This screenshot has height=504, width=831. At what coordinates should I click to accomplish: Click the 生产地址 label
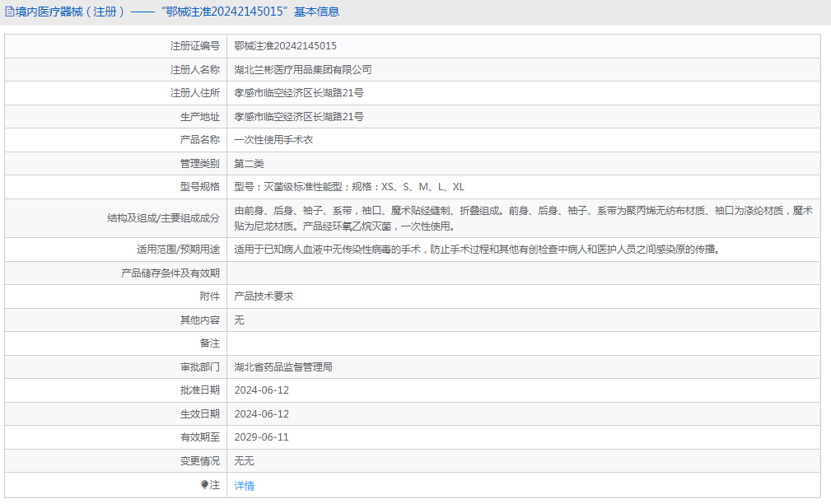[x=200, y=117]
